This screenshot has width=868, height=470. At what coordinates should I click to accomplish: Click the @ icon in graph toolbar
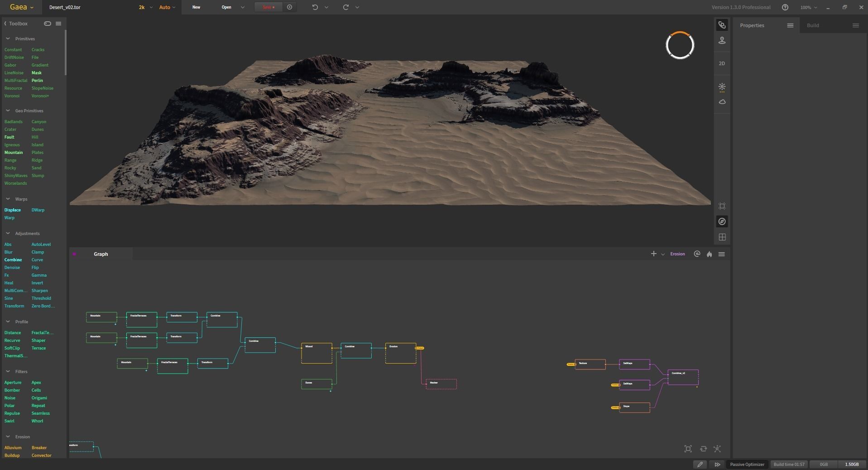(x=697, y=254)
